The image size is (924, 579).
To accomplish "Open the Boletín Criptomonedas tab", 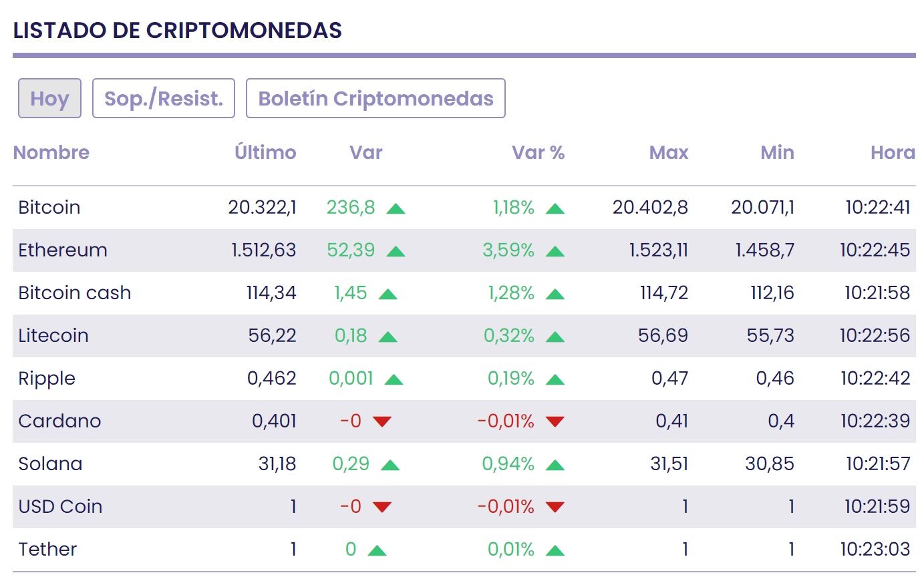I will 375,98.
